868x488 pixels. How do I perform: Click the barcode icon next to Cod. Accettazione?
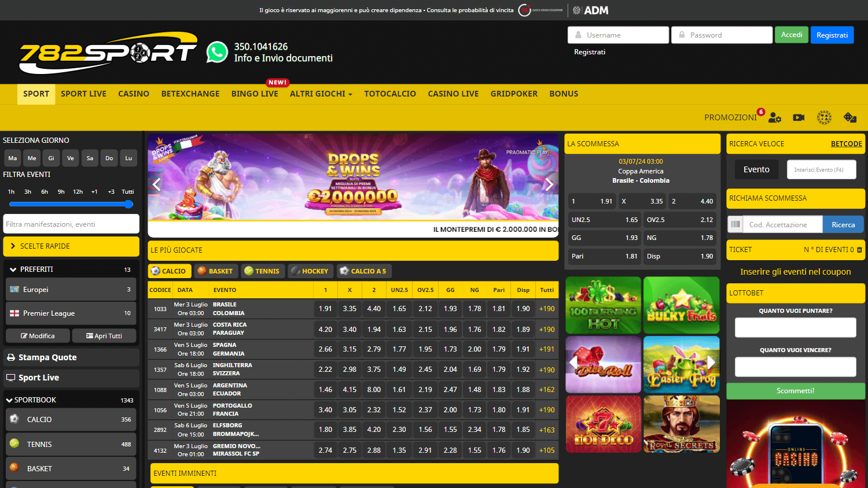pyautogui.click(x=735, y=224)
